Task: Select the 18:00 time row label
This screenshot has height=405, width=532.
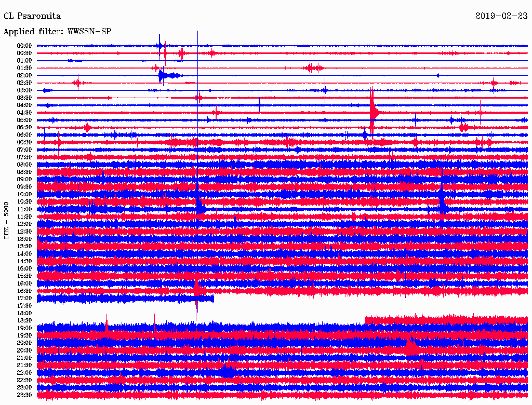Action: point(24,314)
